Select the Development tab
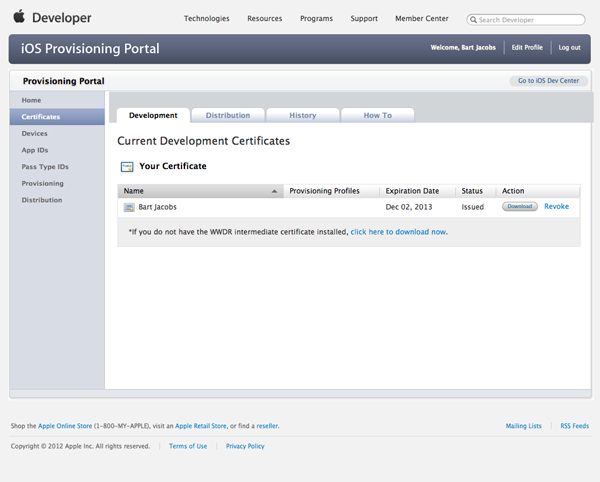 pos(153,116)
